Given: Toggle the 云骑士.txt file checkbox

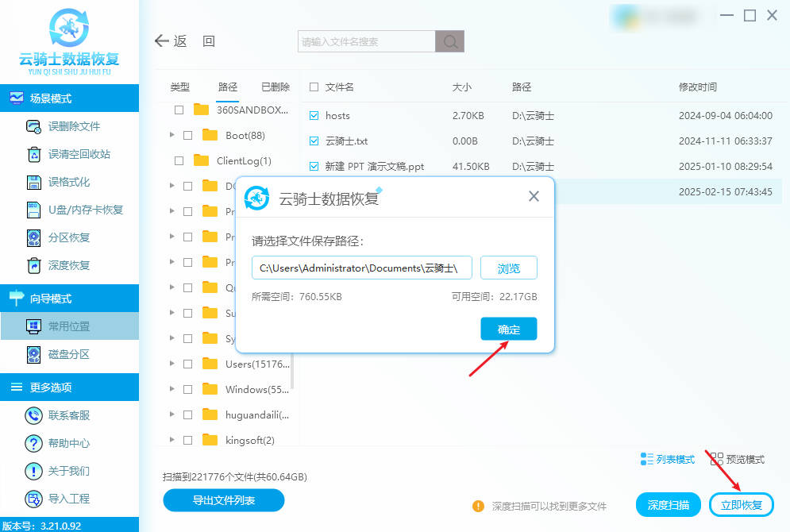Looking at the screenshot, I should click(314, 141).
